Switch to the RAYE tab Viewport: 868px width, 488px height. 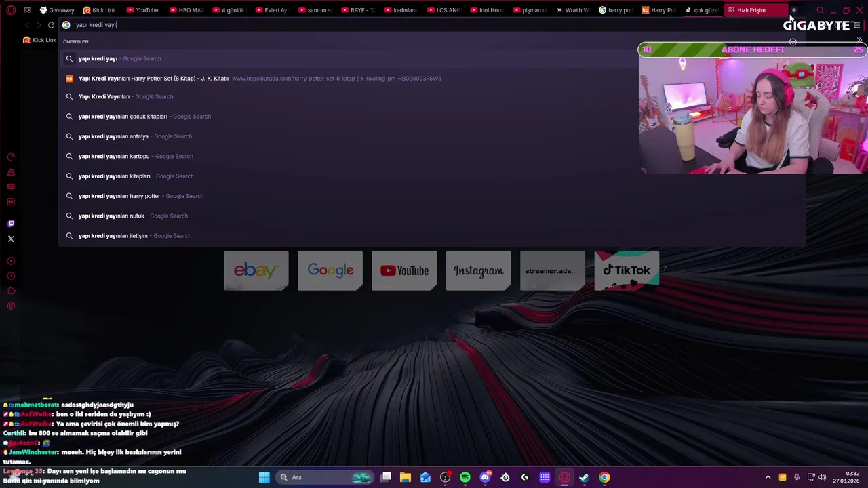[x=357, y=10]
